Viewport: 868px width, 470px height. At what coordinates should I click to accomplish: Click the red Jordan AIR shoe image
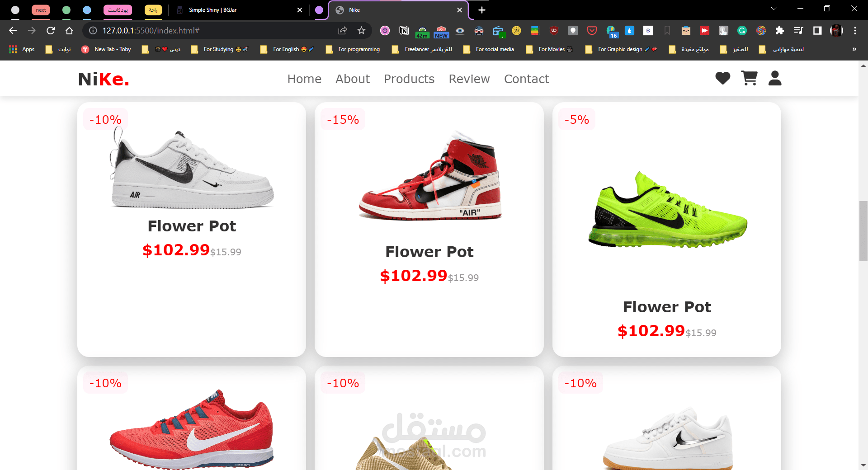click(x=429, y=175)
